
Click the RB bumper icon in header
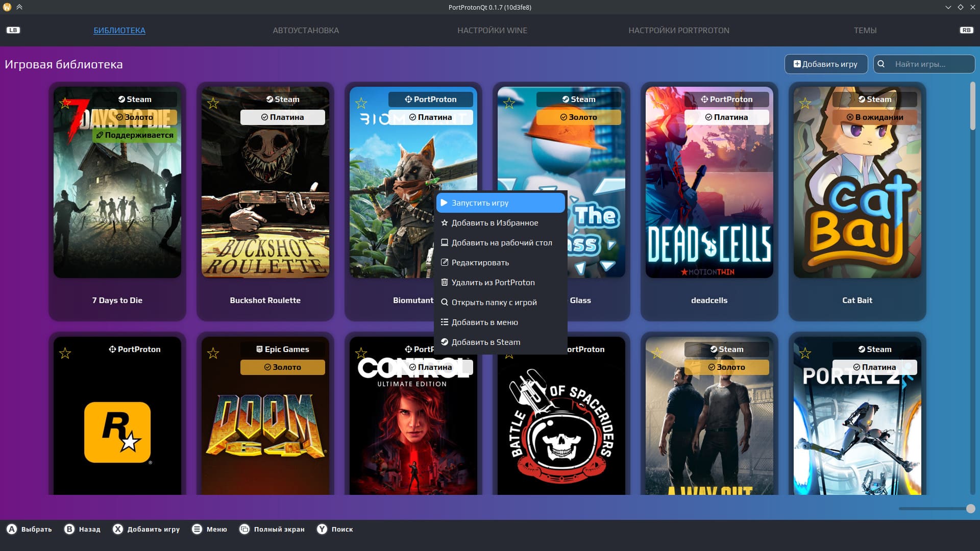coord(966,30)
